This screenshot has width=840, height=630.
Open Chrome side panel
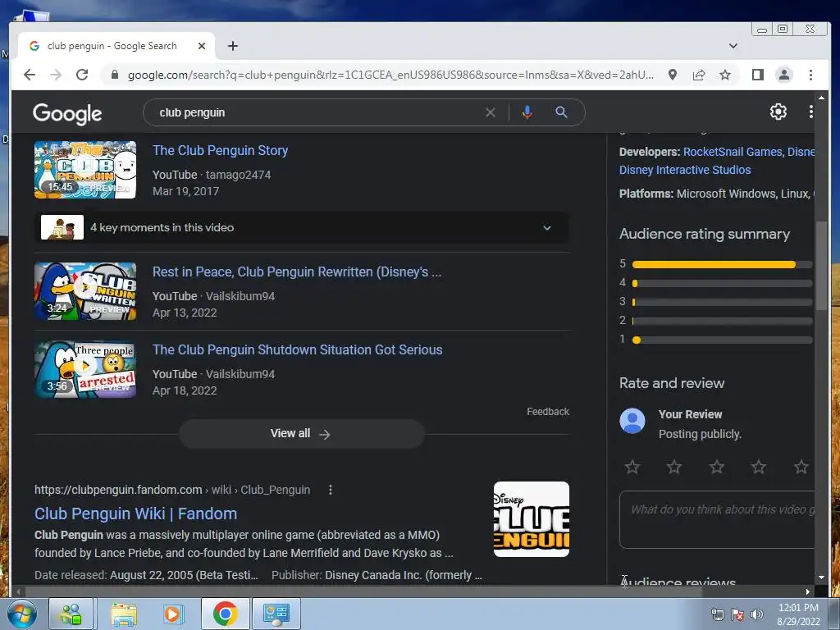click(757, 75)
